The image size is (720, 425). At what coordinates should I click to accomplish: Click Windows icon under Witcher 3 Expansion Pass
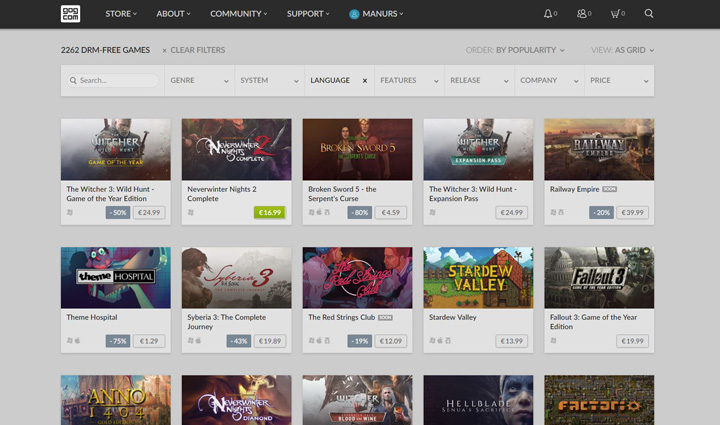432,212
